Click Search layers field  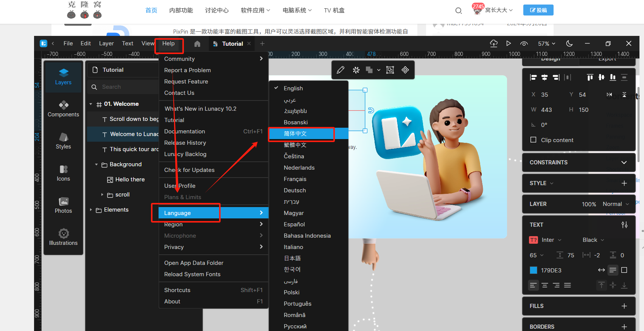[123, 87]
